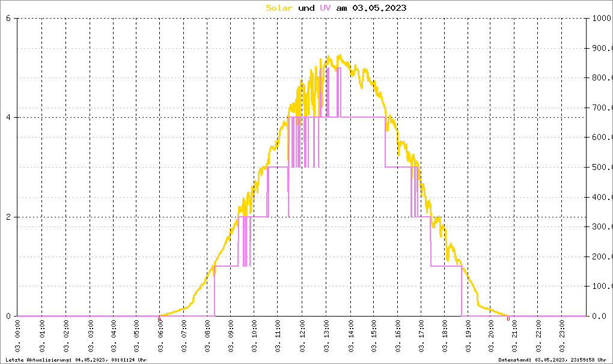Select the 12:00 time axis label

point(302,336)
